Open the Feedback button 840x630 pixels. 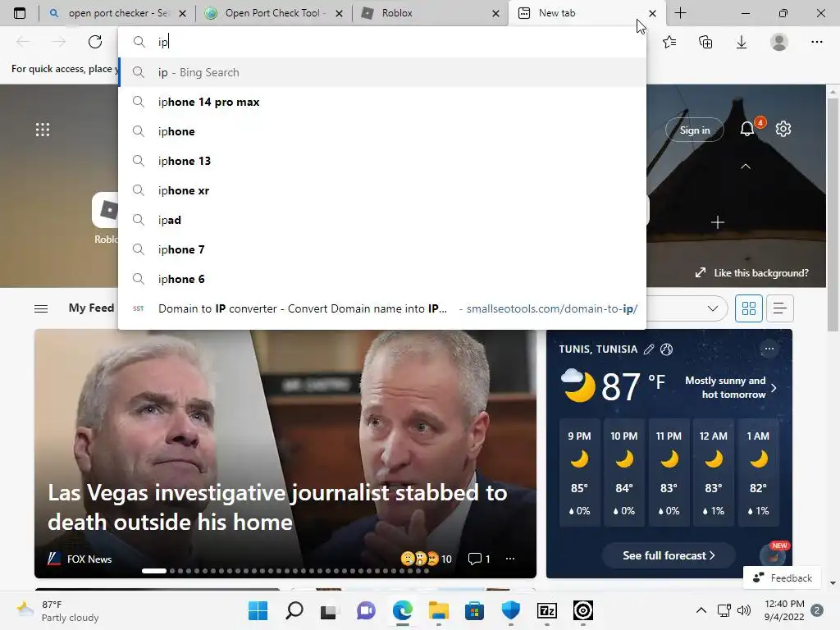[x=782, y=578]
